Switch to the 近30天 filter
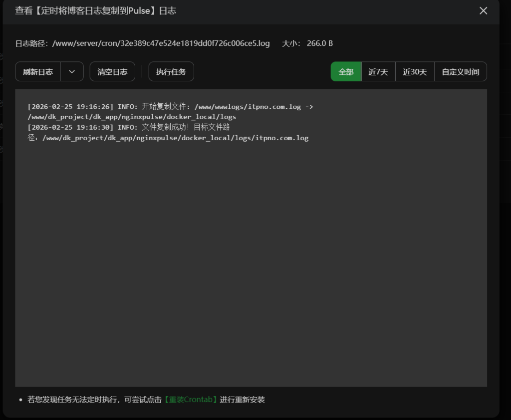This screenshot has width=511, height=420. (415, 72)
